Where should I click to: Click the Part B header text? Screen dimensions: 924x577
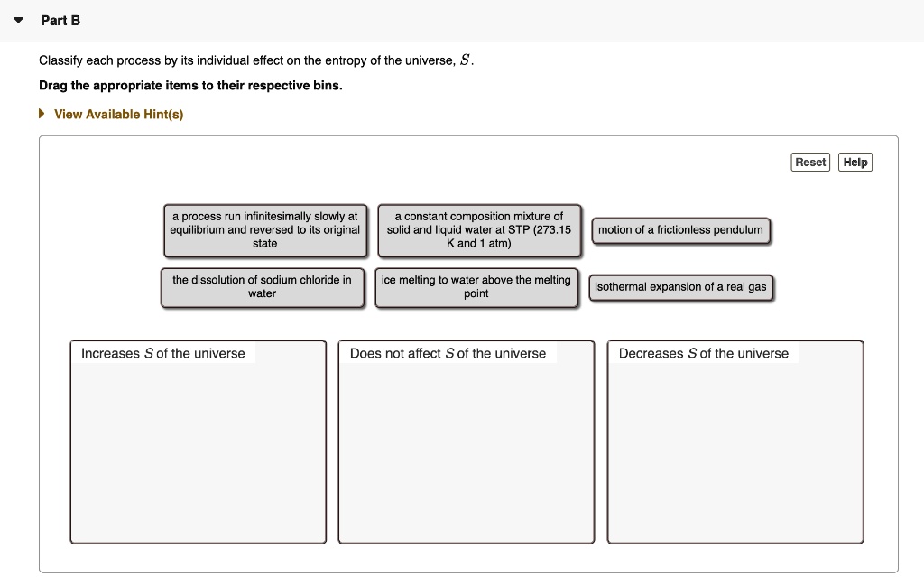pyautogui.click(x=60, y=19)
